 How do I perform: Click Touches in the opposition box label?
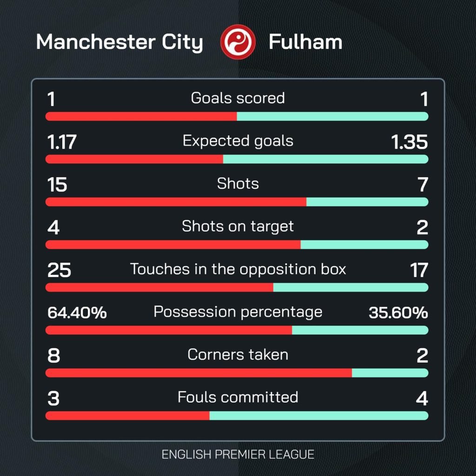coord(238,270)
